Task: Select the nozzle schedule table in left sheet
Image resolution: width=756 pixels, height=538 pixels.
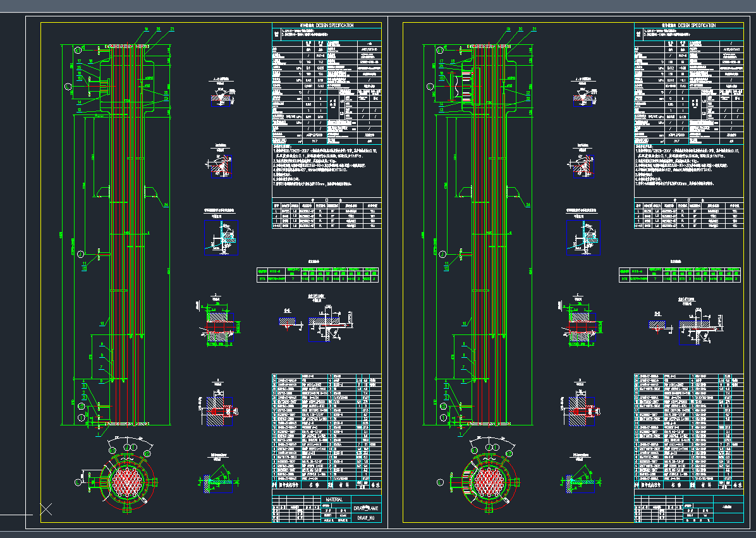Action: click(326, 214)
